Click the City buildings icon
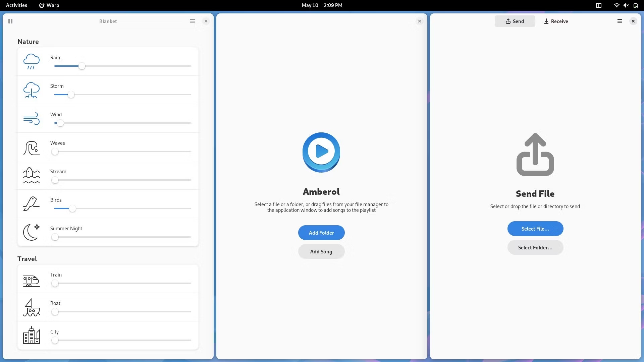Viewport: 644px width, 362px height. coord(32,335)
